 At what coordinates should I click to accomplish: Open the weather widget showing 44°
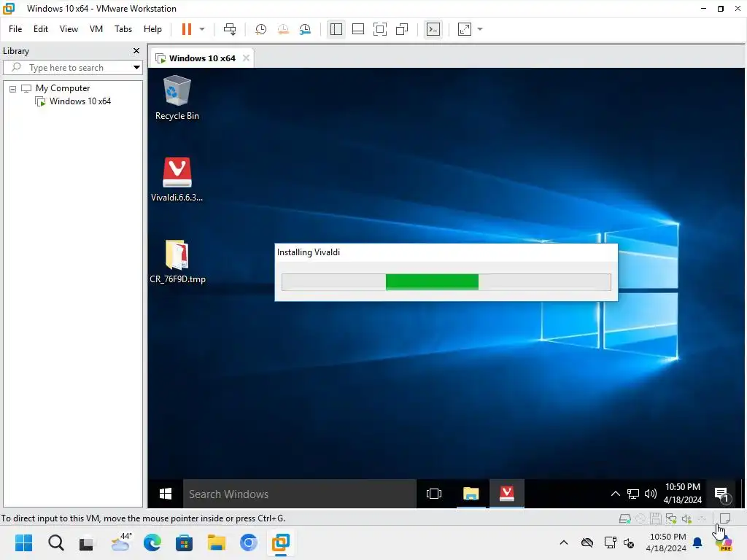point(120,542)
